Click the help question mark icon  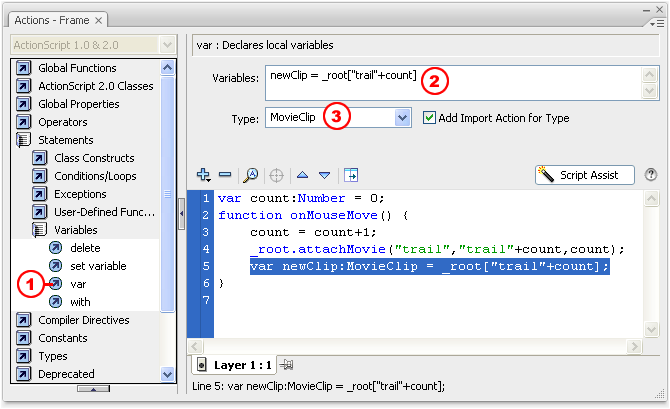[651, 174]
